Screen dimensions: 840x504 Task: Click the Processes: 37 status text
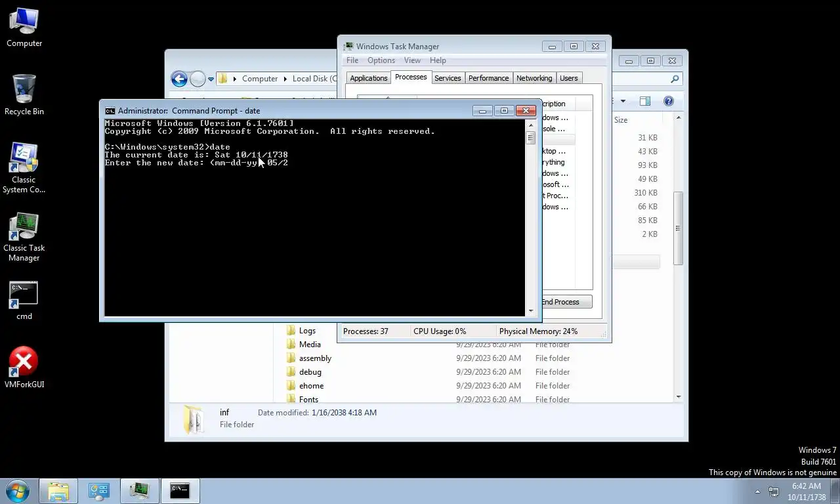(366, 331)
